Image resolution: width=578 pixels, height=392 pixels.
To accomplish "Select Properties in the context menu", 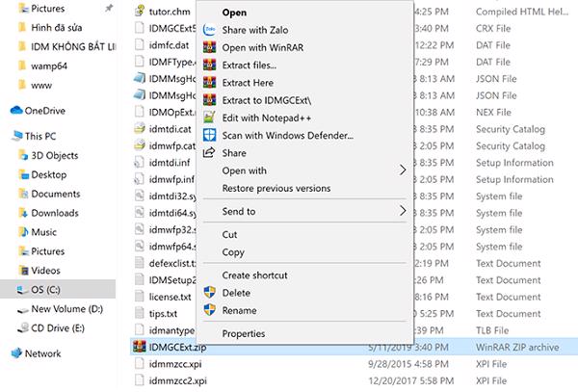I will tap(243, 333).
